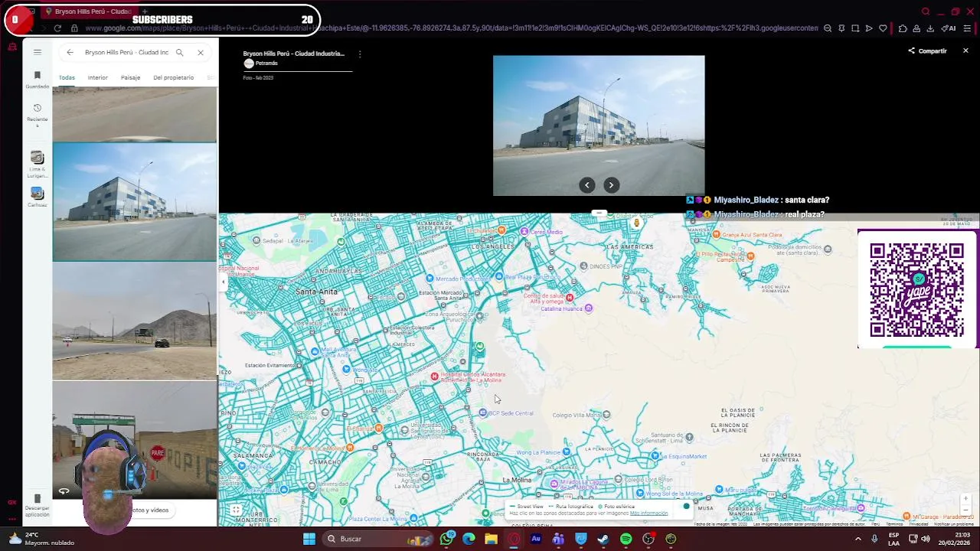Click BCP Sede Central map marker
Image resolution: width=980 pixels, height=551 pixels.
pyautogui.click(x=482, y=412)
